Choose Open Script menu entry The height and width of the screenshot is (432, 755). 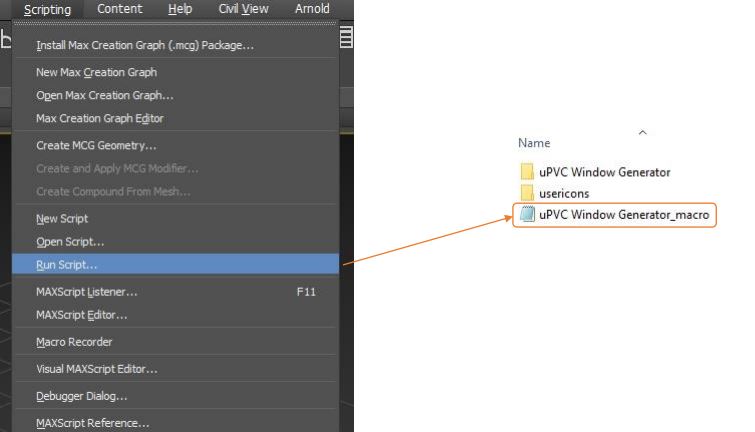176,242
